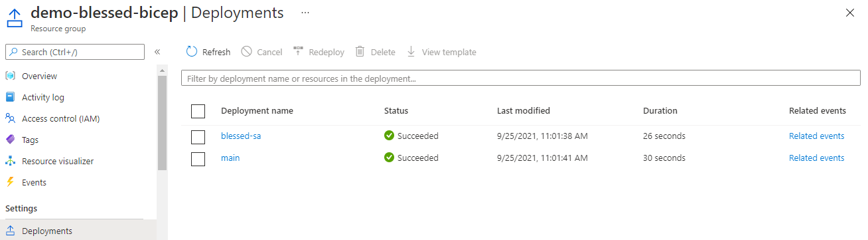This screenshot has height=240, width=868.
Task: Open the ellipsis more options menu
Action: click(x=305, y=13)
